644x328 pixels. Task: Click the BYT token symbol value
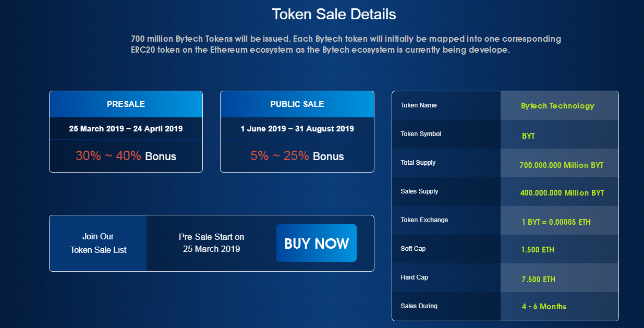pos(528,136)
